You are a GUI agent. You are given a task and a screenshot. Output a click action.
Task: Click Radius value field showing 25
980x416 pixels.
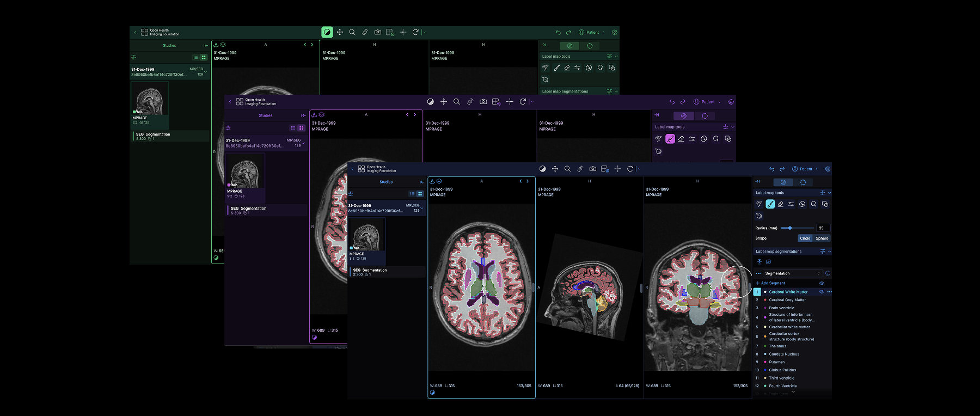tap(823, 228)
